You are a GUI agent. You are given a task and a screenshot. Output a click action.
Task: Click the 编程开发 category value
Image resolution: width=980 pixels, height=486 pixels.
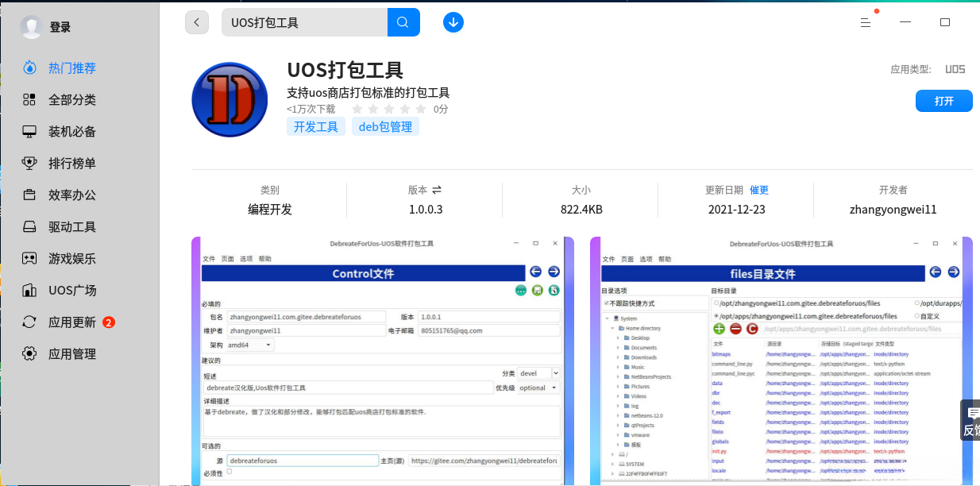point(270,210)
